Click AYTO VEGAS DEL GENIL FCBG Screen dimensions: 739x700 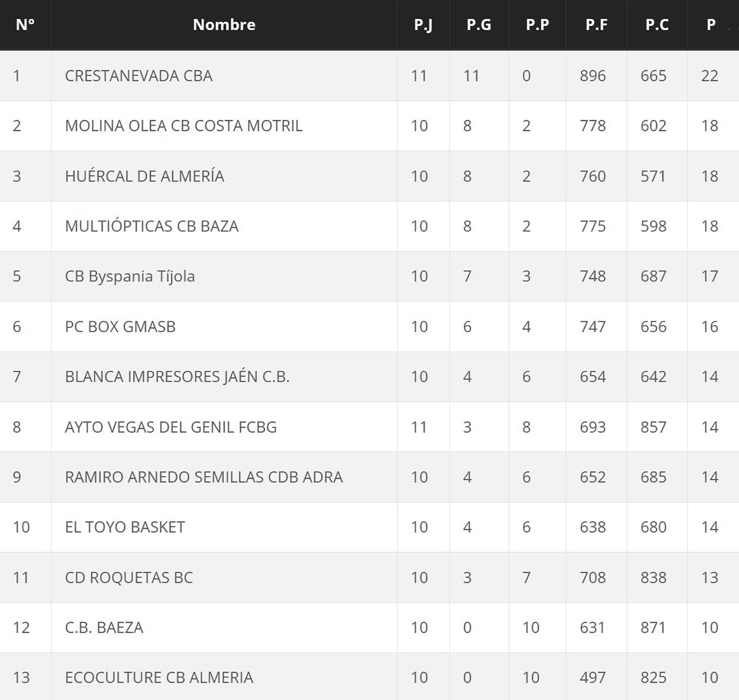[170, 427]
